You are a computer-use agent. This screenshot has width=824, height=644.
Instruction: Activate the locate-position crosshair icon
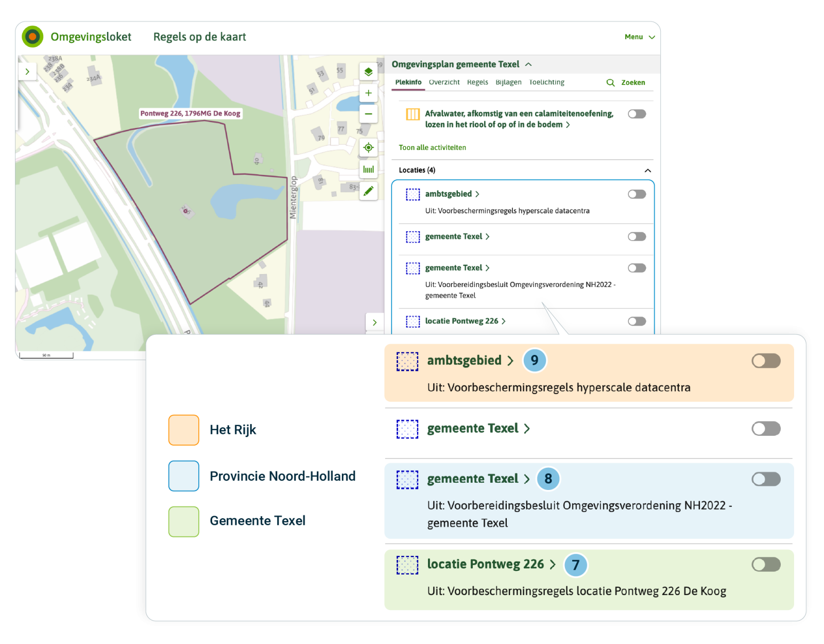pos(368,148)
